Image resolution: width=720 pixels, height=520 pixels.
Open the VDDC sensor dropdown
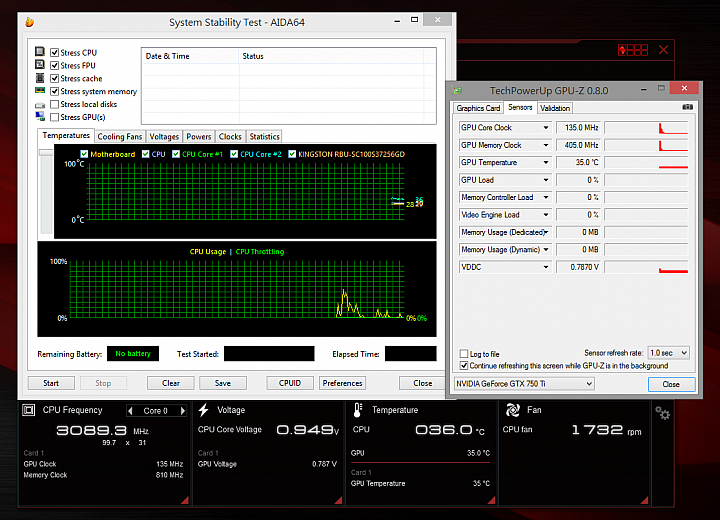point(546,267)
